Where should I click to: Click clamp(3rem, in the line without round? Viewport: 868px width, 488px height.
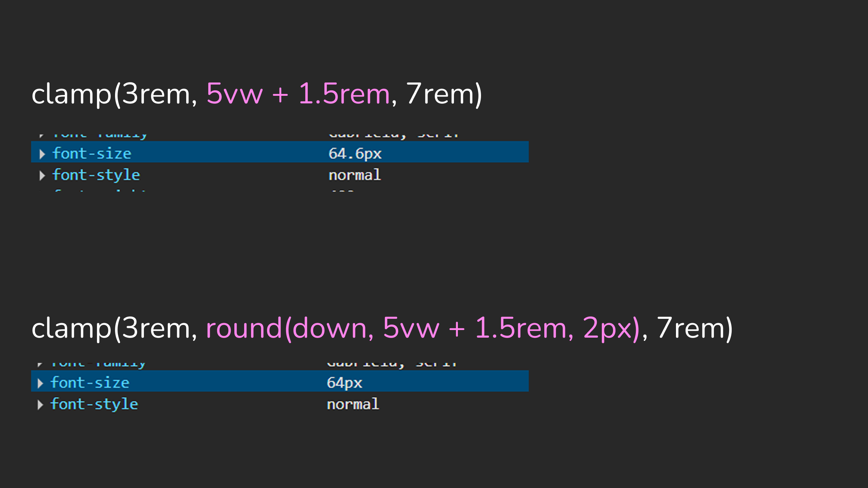(114, 94)
